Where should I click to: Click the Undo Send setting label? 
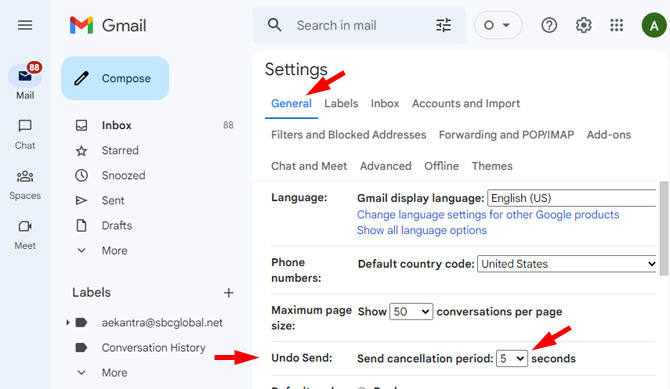click(x=302, y=358)
